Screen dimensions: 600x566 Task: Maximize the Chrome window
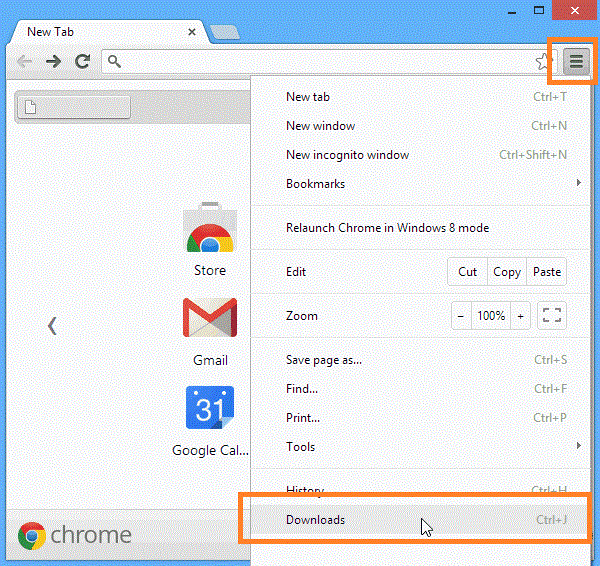(539, 10)
